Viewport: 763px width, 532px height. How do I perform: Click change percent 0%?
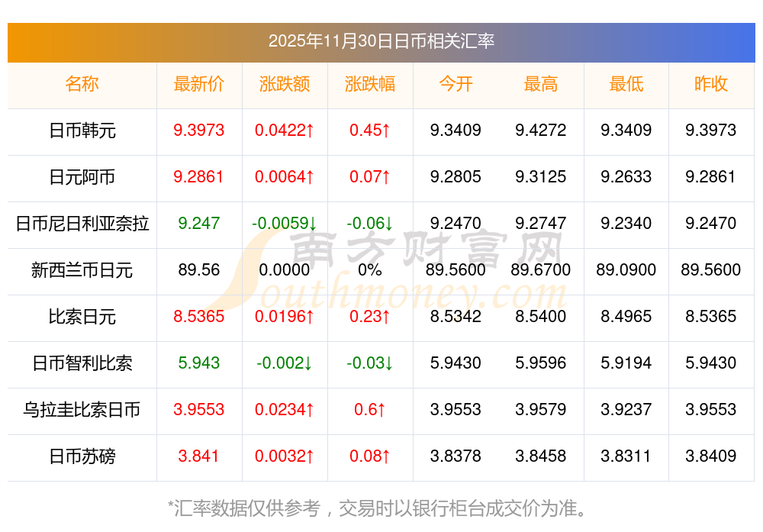370,269
